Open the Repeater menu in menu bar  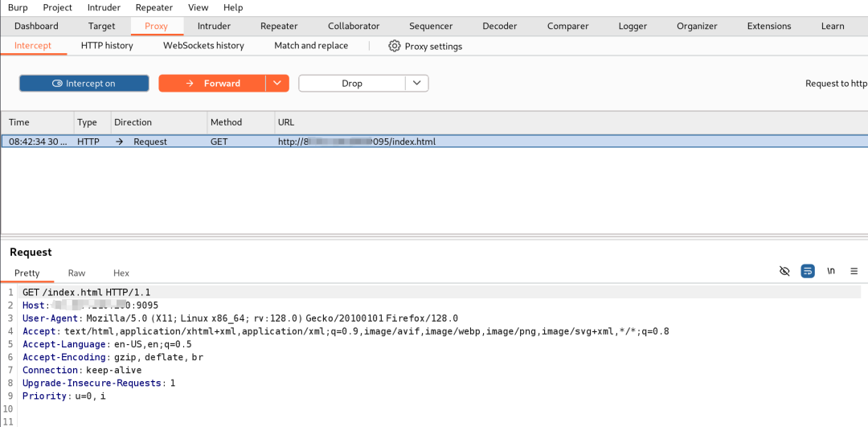click(154, 8)
